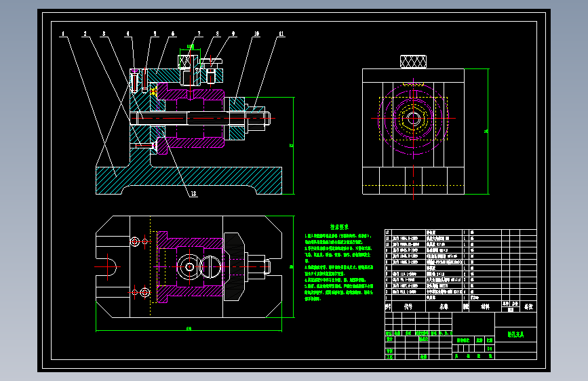Click the yellow hexagon in side view
Image resolution: width=588 pixels, height=381 pixels.
pyautogui.click(x=413, y=119)
